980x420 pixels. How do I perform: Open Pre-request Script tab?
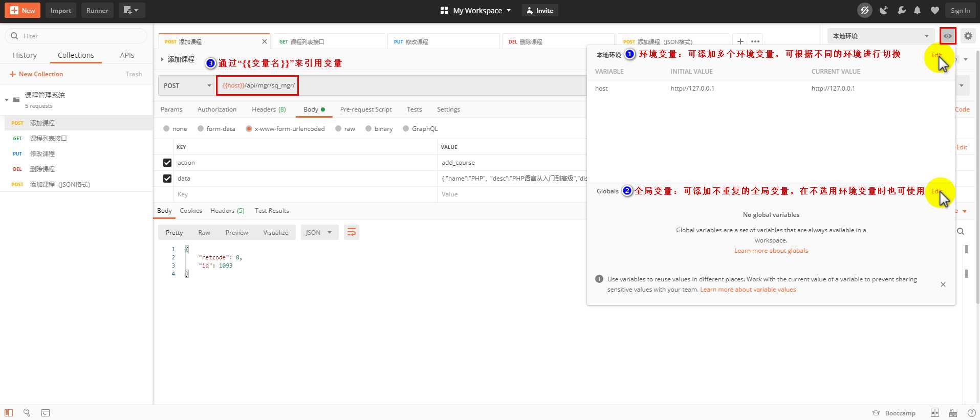(x=366, y=109)
